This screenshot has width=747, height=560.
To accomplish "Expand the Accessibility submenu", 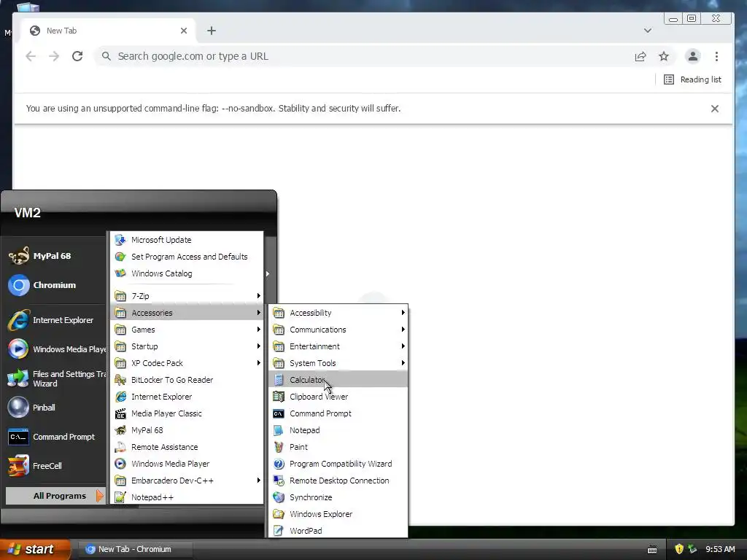I will tap(338, 313).
